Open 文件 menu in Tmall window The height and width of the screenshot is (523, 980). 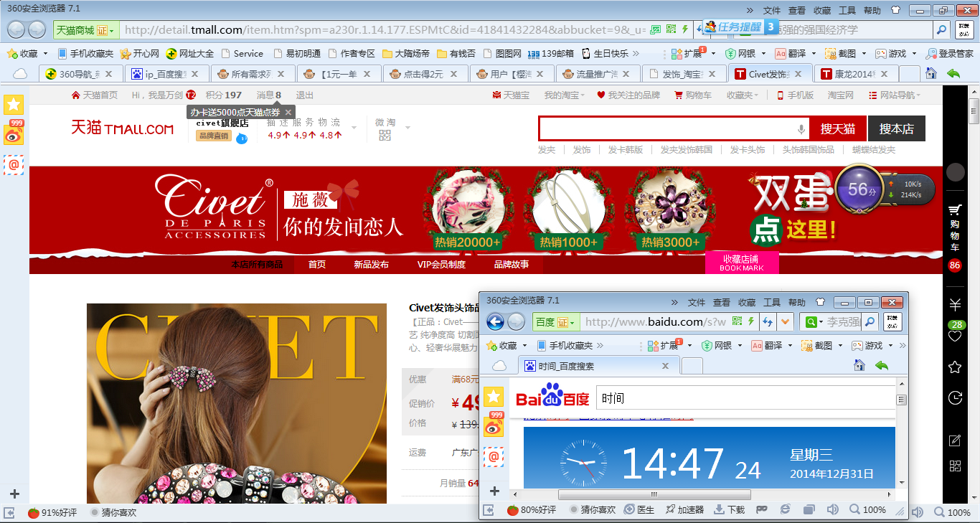(x=772, y=10)
